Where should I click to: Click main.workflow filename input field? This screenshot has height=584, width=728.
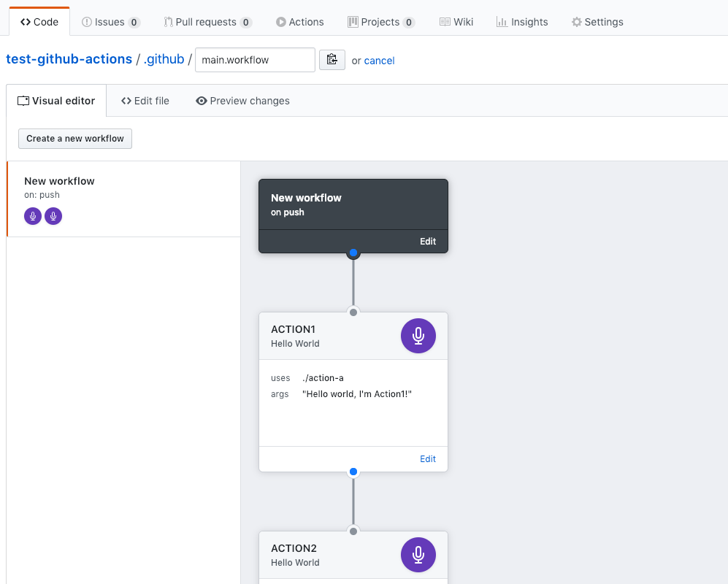coord(255,60)
